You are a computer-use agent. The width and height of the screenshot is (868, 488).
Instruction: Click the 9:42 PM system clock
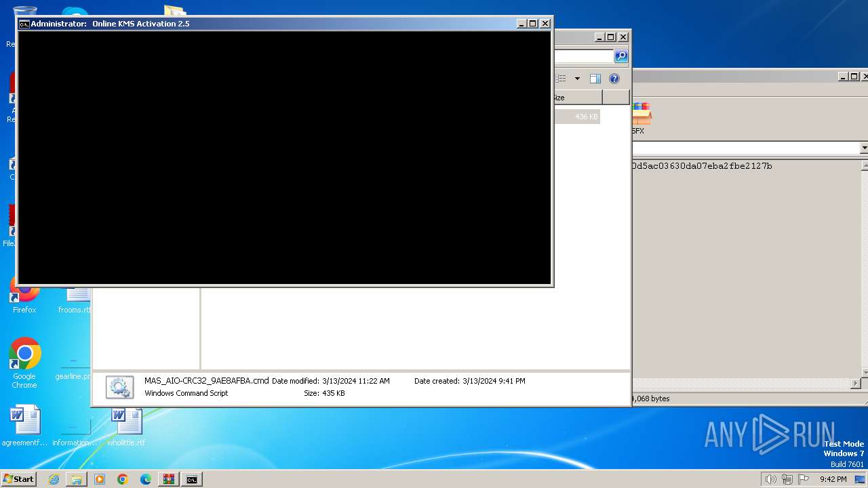point(833,479)
